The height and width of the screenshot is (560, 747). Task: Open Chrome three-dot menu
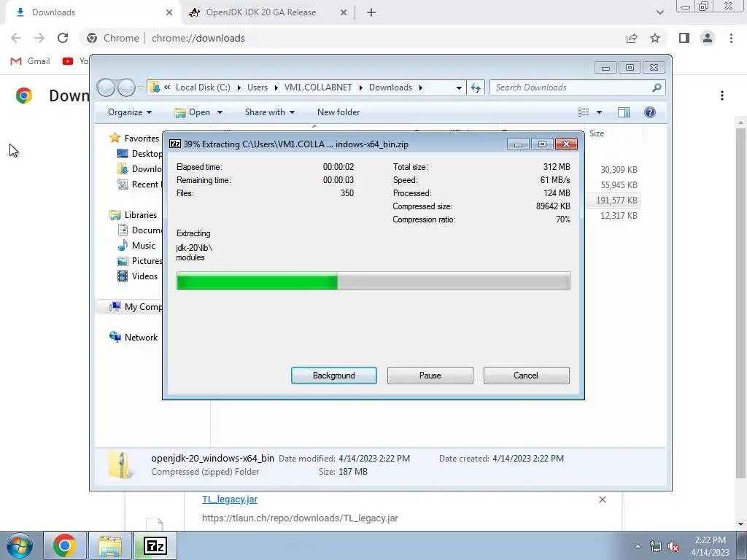731,38
